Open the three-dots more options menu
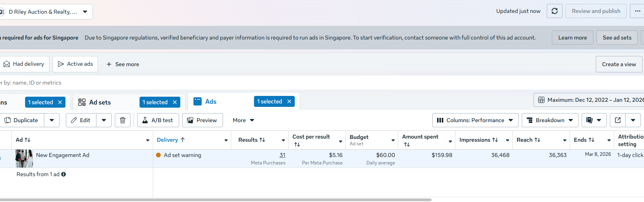The height and width of the screenshot is (202, 644). pos(637,11)
